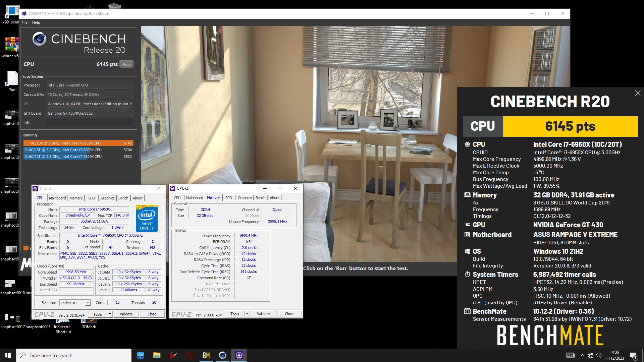
Task: Click the empty Info field in Your System
Action: (x=90, y=123)
